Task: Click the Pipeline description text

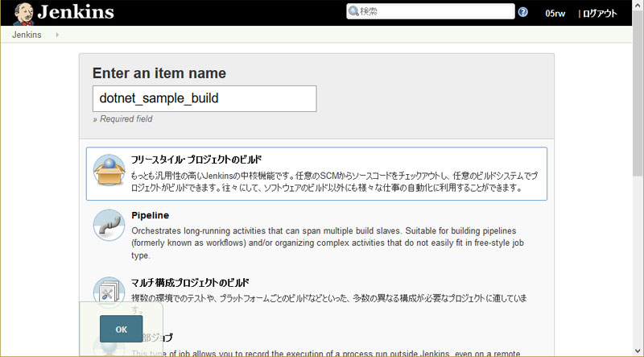Action: click(328, 243)
